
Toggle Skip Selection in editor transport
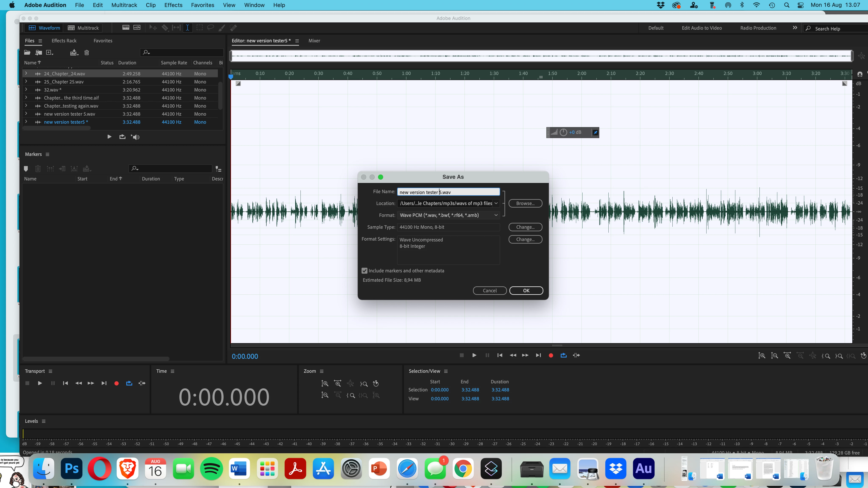(576, 355)
